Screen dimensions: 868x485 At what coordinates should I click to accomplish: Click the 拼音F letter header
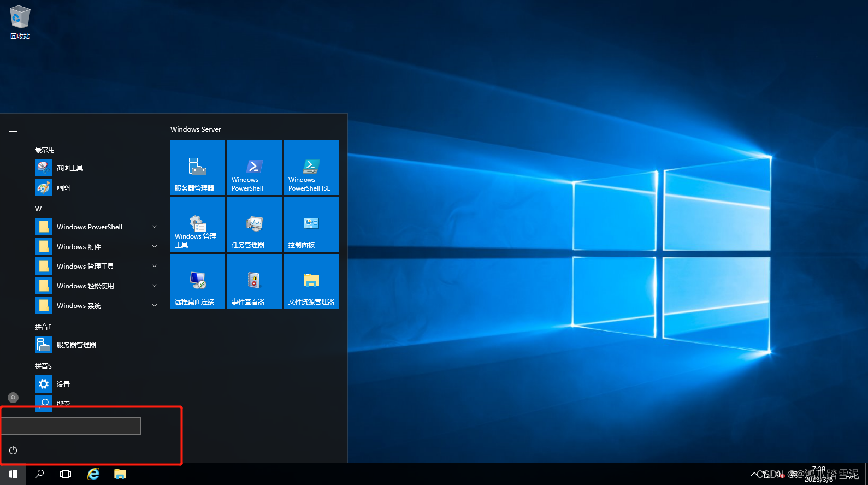[x=43, y=327]
